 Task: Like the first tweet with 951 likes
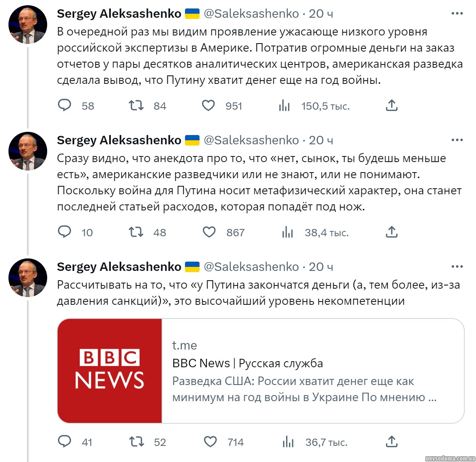point(208,106)
